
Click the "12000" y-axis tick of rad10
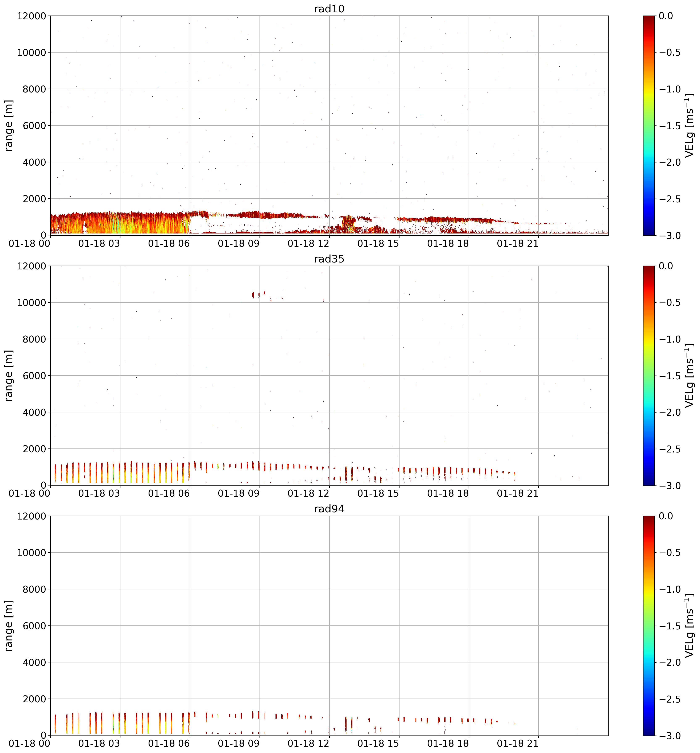coord(32,16)
